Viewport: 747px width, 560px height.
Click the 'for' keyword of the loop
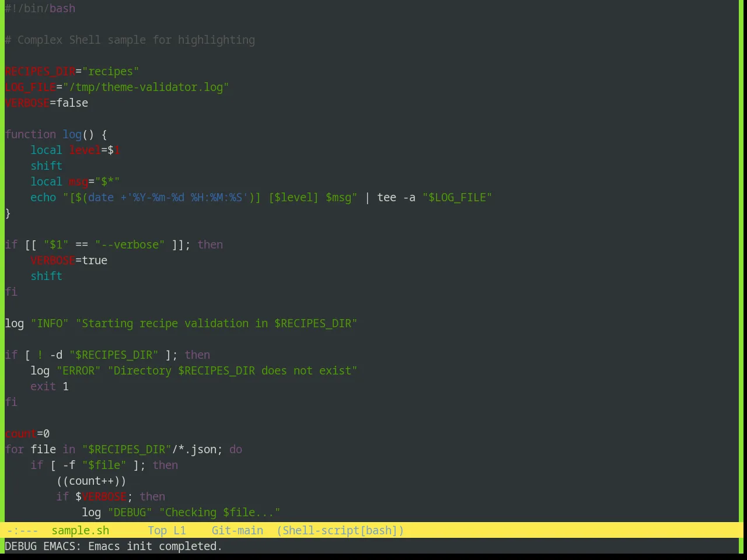pos(15,449)
